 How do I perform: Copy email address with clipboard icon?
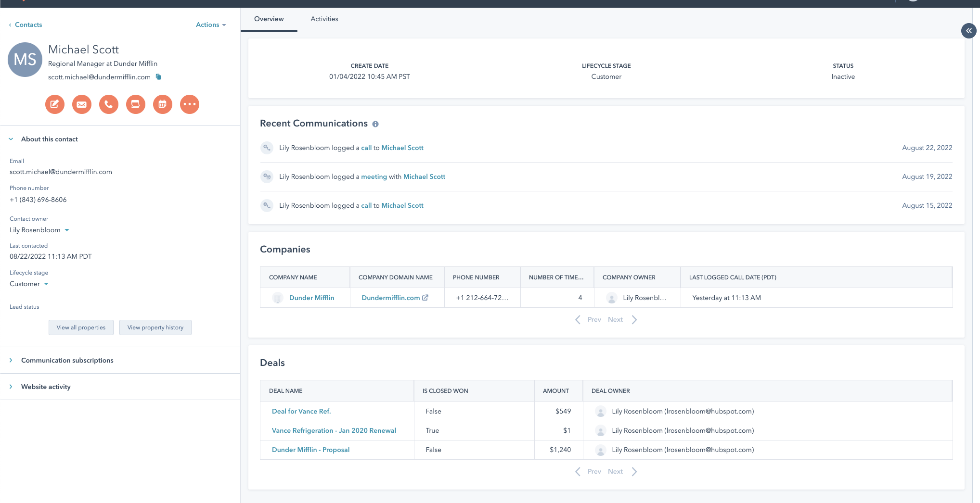(158, 77)
